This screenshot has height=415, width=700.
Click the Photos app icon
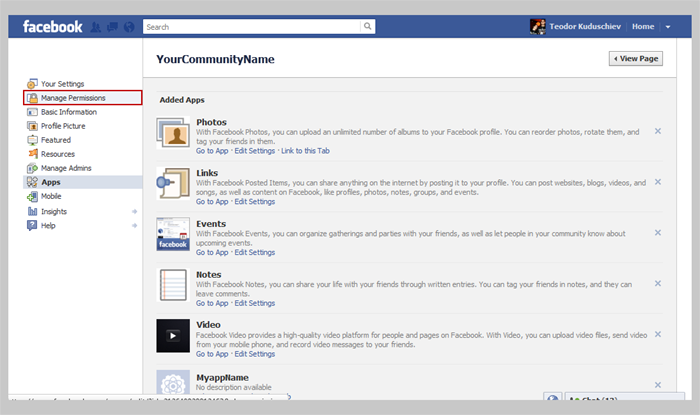(x=173, y=133)
